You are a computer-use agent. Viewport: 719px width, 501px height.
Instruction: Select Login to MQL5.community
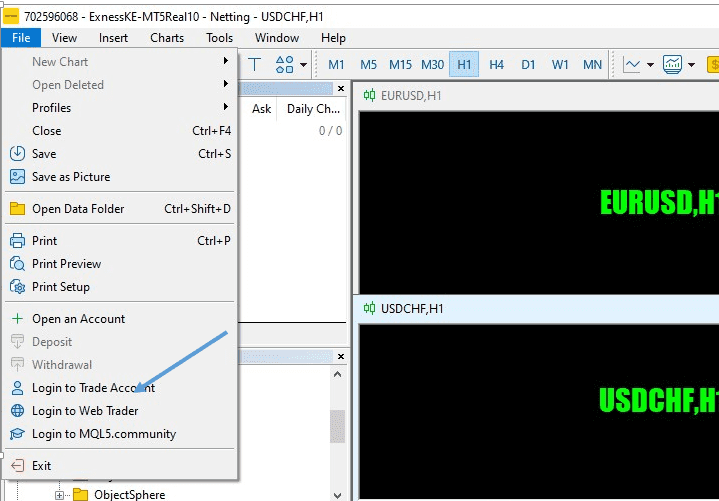click(x=120, y=434)
